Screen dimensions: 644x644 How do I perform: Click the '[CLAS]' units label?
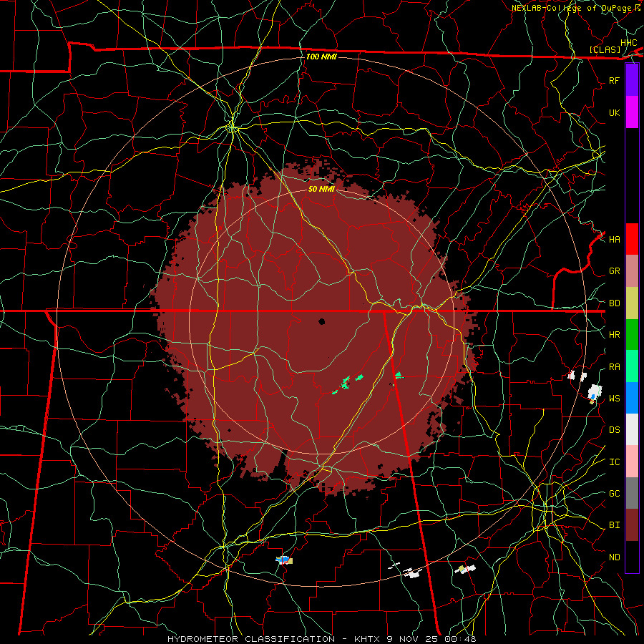point(605,49)
